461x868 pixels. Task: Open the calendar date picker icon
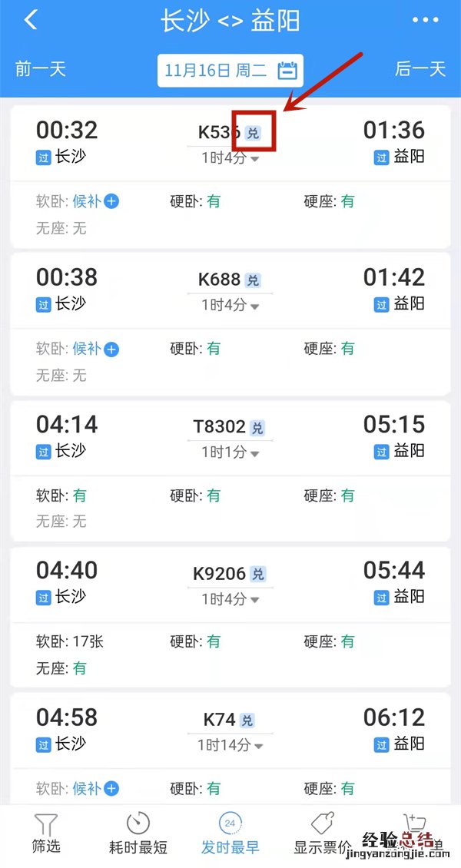pos(287,71)
